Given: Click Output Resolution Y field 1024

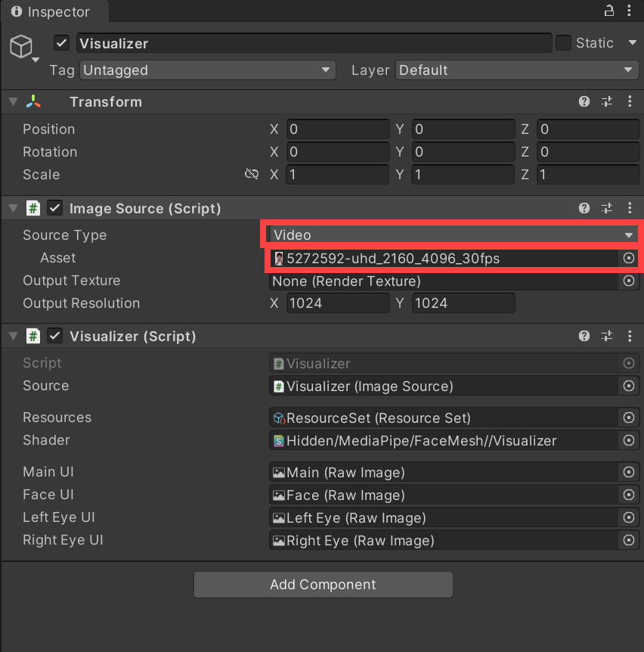Looking at the screenshot, I should pos(463,303).
